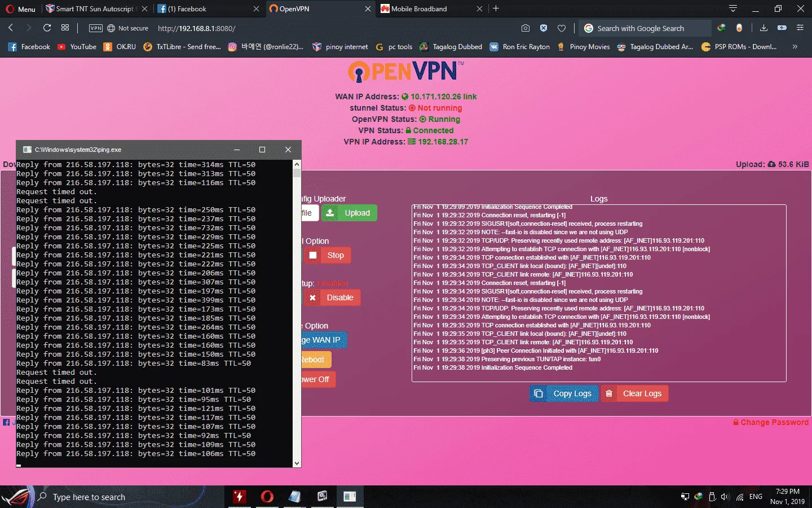Screen dimensions: 812x508
Task: Open the Facebook bookmark
Action: click(x=29, y=47)
